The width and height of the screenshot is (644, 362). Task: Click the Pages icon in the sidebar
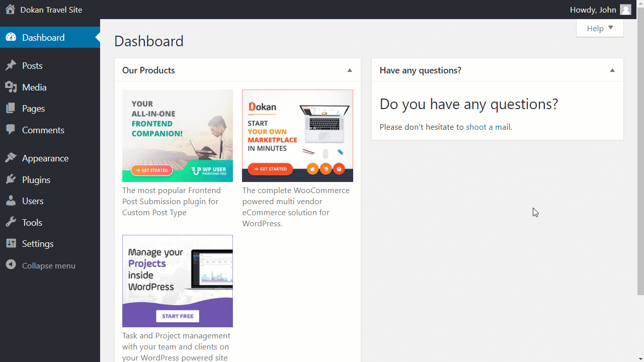[x=11, y=109]
